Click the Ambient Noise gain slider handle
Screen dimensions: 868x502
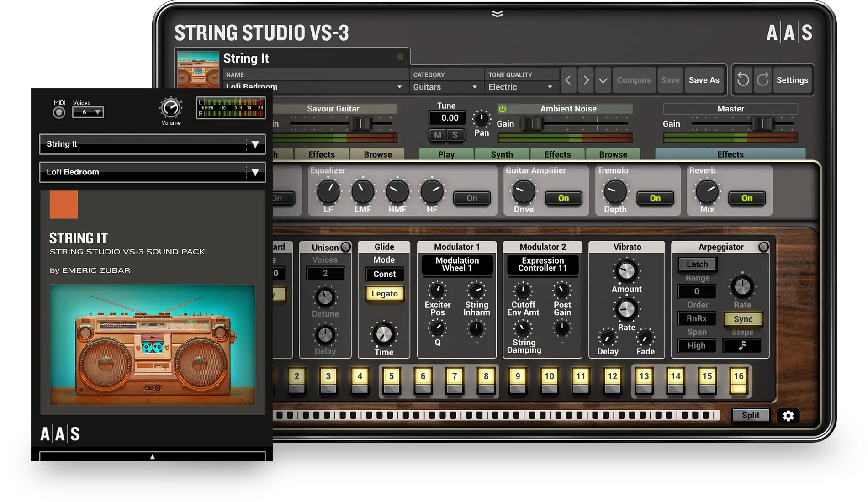pos(532,123)
